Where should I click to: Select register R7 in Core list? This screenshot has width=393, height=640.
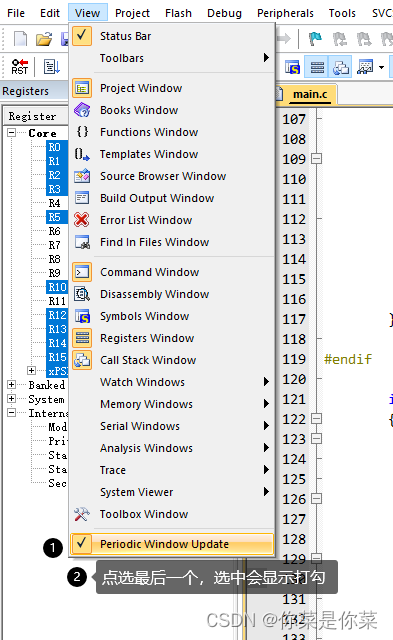pyautogui.click(x=54, y=245)
